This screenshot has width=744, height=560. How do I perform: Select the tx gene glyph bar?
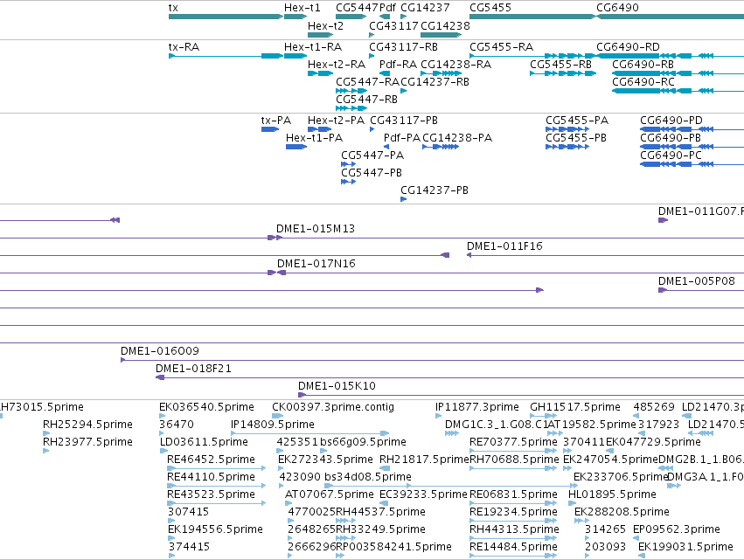(x=226, y=17)
